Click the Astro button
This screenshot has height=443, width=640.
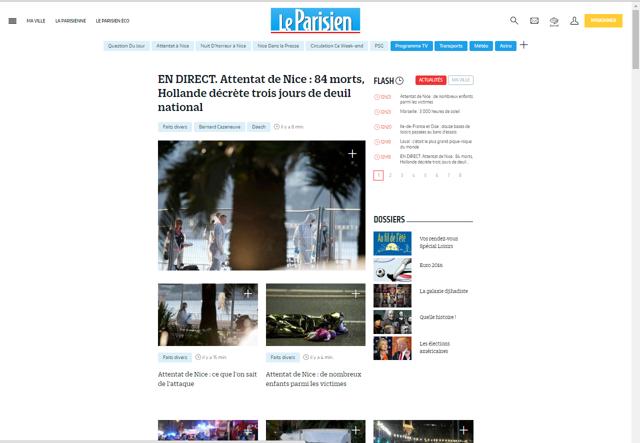tap(506, 46)
